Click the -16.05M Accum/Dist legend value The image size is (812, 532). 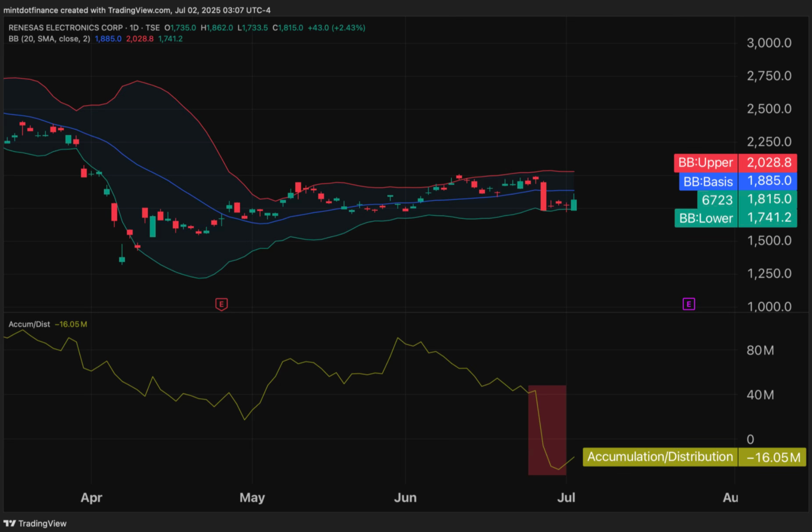point(71,324)
